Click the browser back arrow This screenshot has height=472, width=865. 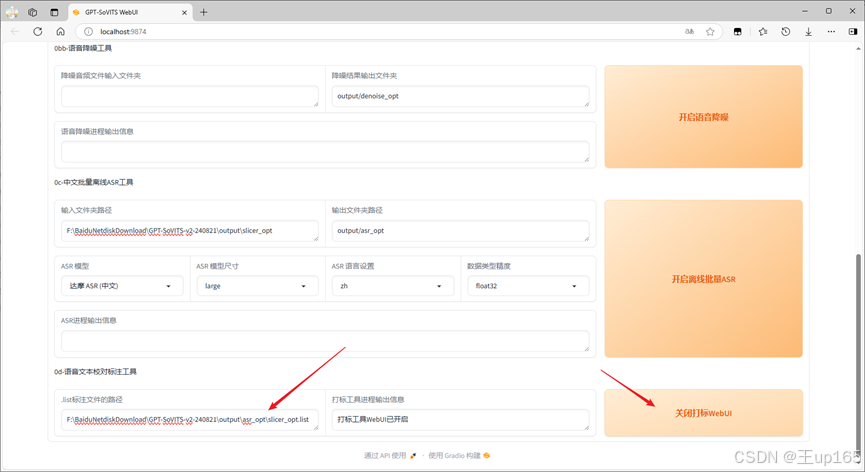(15, 31)
